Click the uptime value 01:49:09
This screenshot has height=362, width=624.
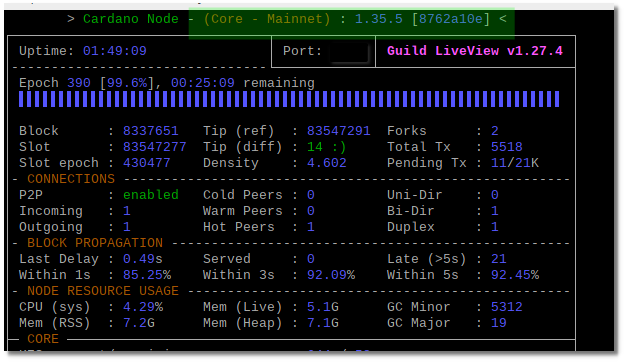tap(115, 51)
